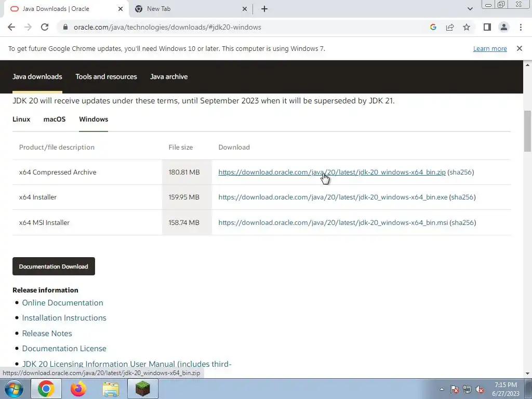Expand the tab search dropdown arrow

tap(470, 9)
